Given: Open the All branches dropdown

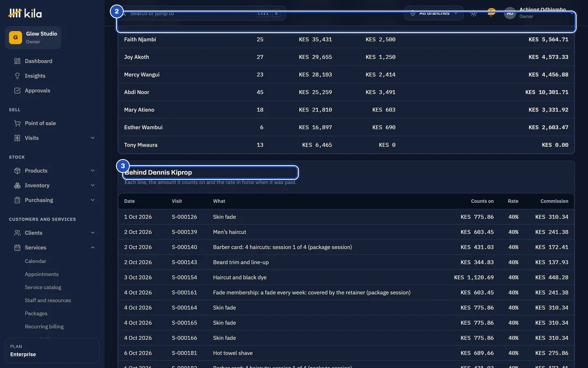Looking at the screenshot, I should pos(434,13).
